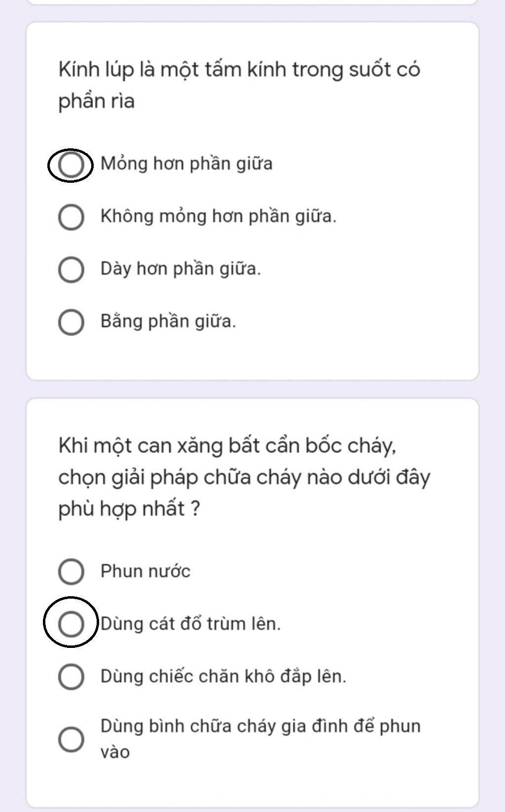Mark the radio circle beside 'Bằng phần giữa.'

(x=71, y=322)
